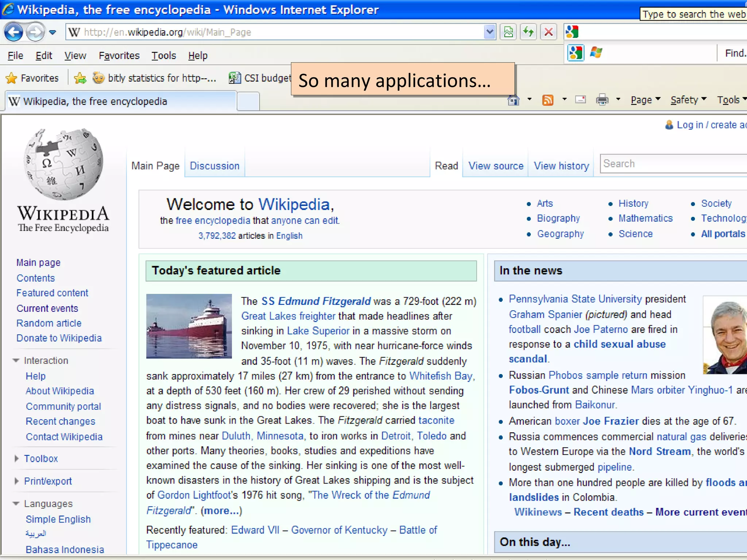Click the red Stop loading icon
Image resolution: width=747 pixels, height=560 pixels.
pyautogui.click(x=549, y=32)
